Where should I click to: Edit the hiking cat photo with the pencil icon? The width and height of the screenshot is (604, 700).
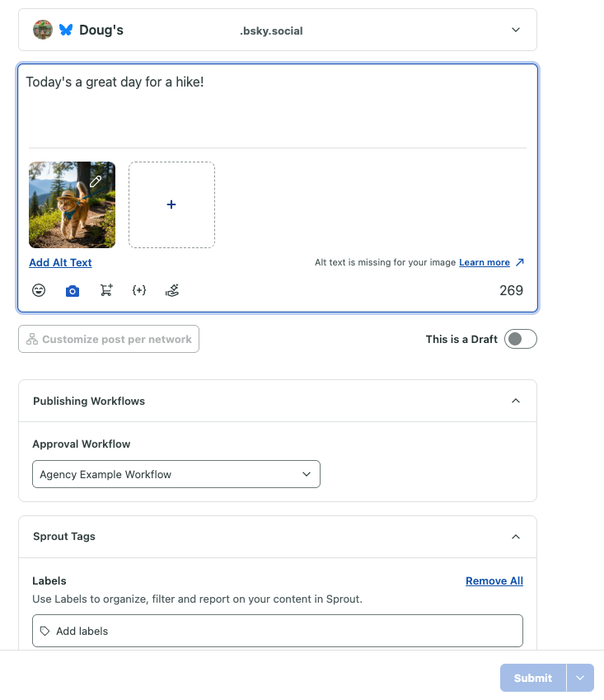pos(93,180)
